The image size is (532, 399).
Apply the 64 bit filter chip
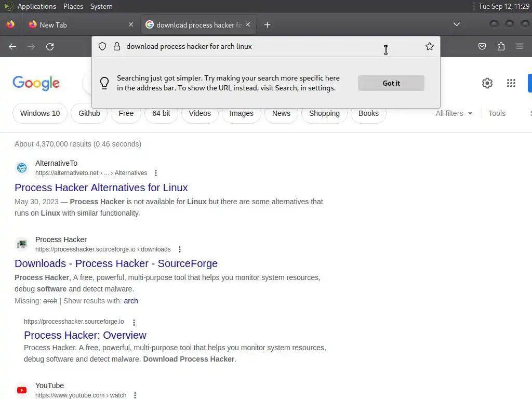click(161, 113)
